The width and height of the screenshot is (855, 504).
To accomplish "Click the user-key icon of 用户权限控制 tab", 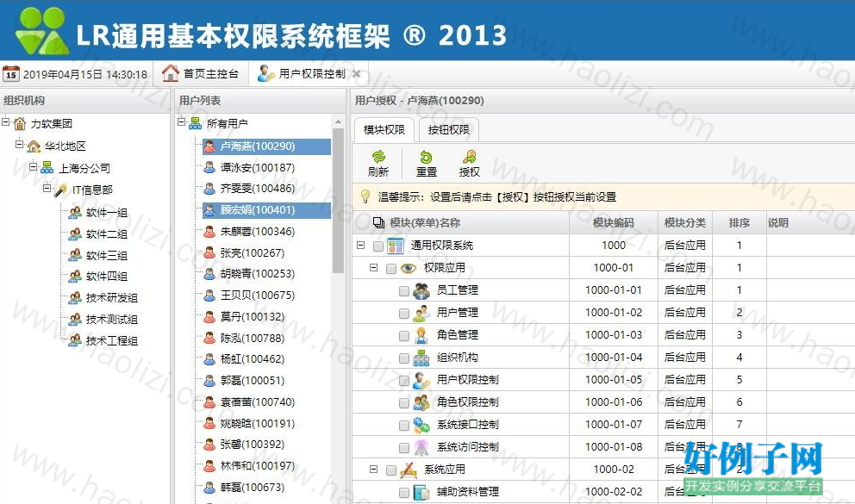I will (x=265, y=73).
